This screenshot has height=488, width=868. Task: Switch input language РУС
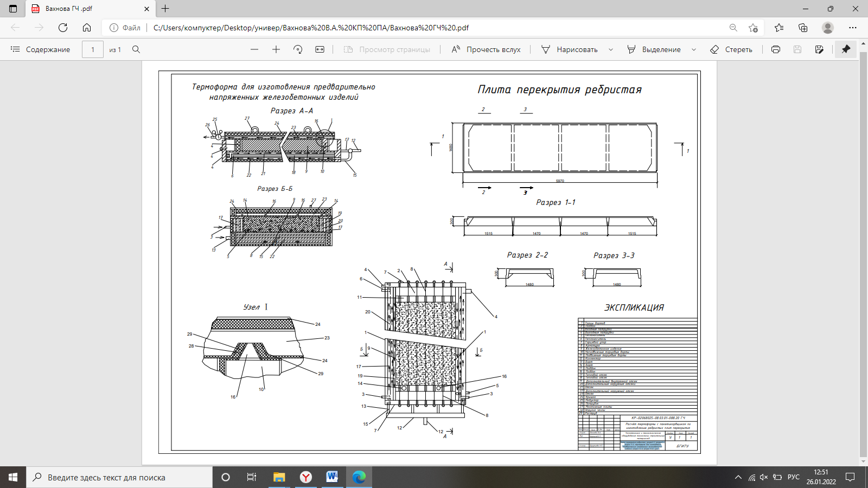794,477
